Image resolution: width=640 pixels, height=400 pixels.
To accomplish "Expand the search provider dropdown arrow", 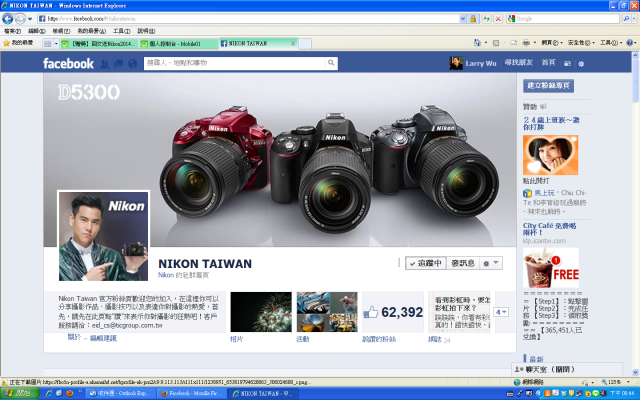I will click(x=635, y=19).
